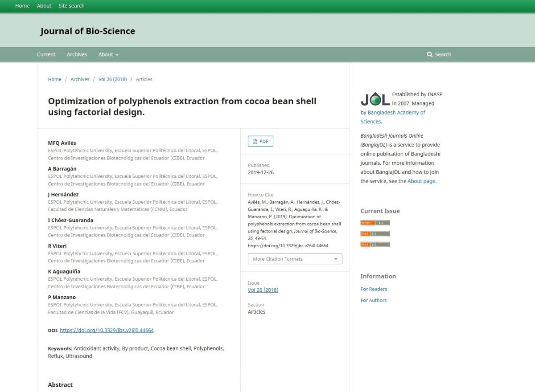Viewport: 535px width, 392px height.
Task: Click the Home breadcrumb link
Action: 55,79
